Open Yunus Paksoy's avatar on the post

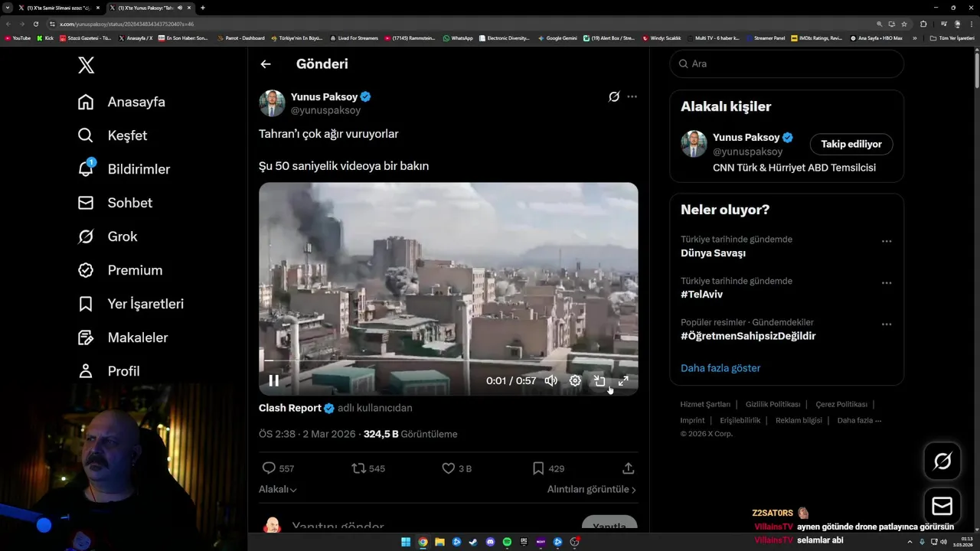272,103
